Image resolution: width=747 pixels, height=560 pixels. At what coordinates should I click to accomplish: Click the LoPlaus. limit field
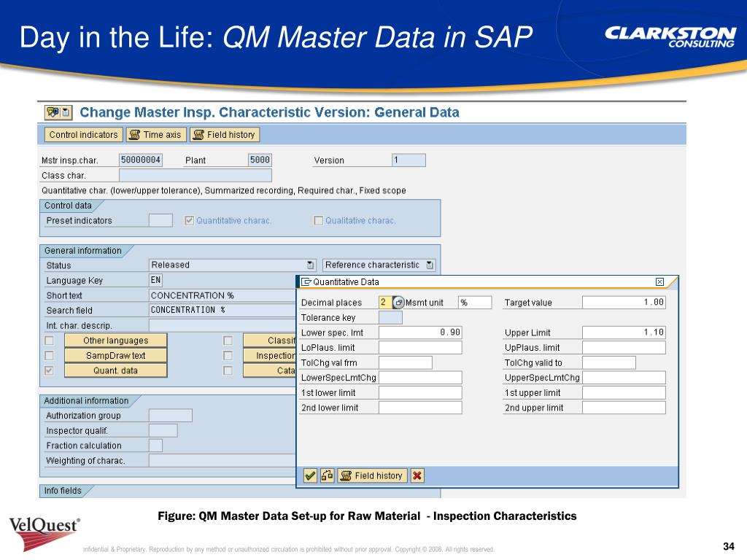pyautogui.click(x=420, y=348)
